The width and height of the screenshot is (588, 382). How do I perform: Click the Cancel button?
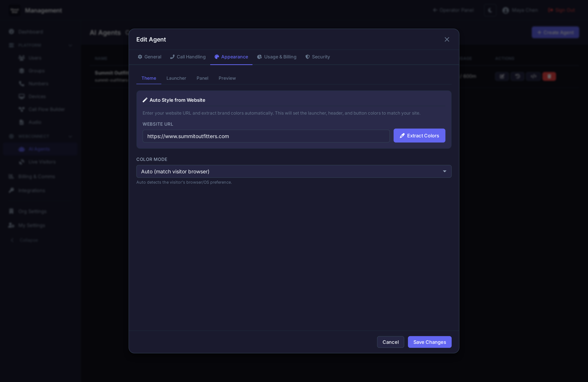click(x=390, y=342)
